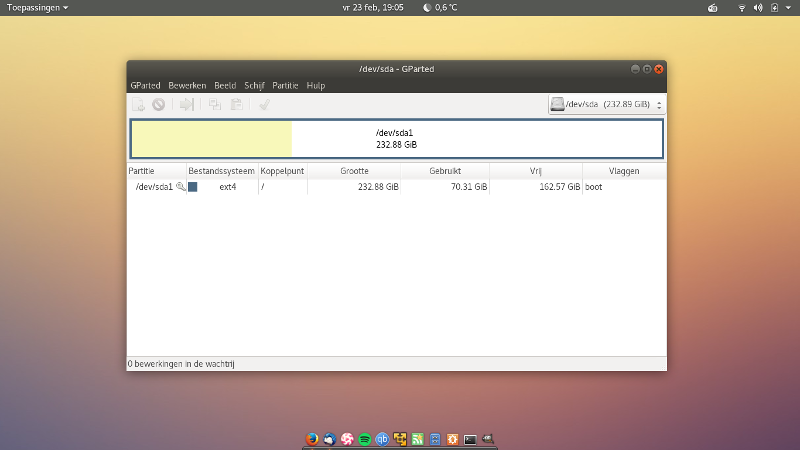Click the key icon beside /dev/sda1
Viewport: 800px width, 450px height.
click(181, 187)
